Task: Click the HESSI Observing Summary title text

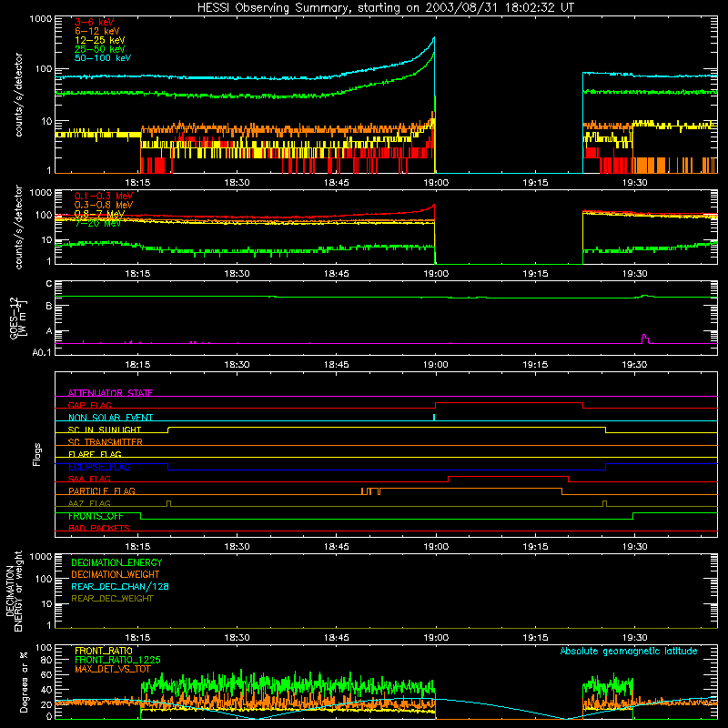Action: click(385, 8)
